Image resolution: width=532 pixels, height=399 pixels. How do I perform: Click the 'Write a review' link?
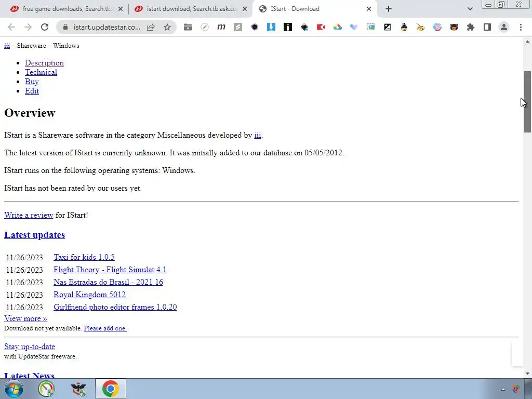pos(29,215)
